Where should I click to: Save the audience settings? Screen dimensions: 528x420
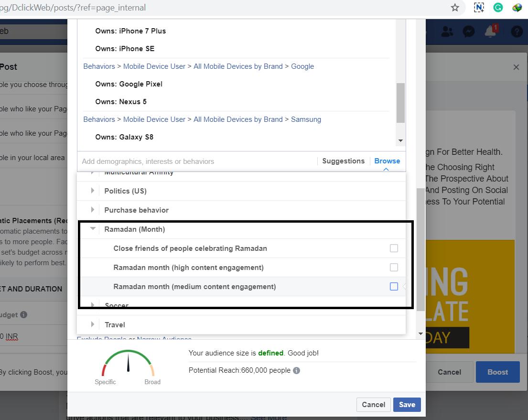[407, 405]
